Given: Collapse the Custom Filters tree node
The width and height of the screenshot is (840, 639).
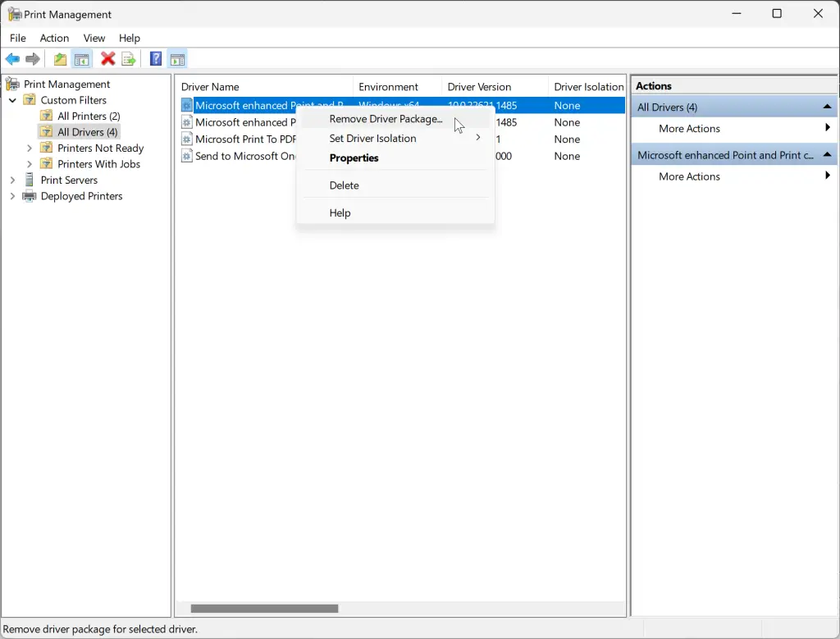Looking at the screenshot, I should 11,99.
